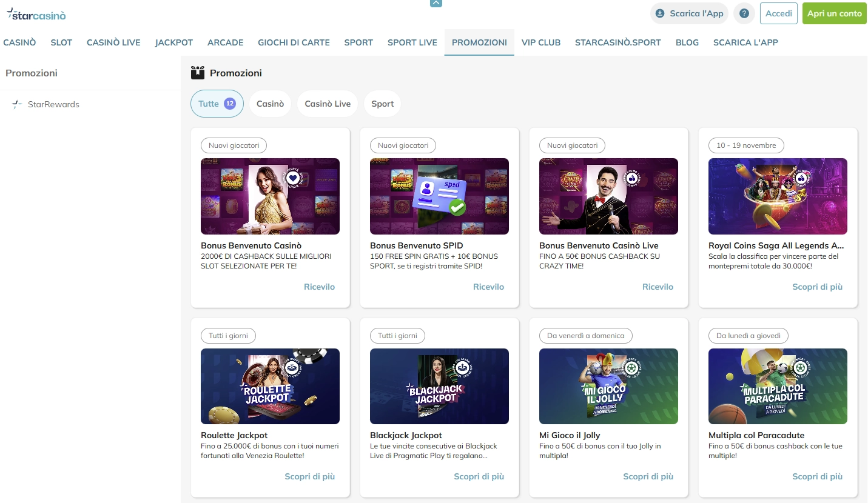Click Apri un conto to register
This screenshot has width=868, height=503.
click(834, 13)
